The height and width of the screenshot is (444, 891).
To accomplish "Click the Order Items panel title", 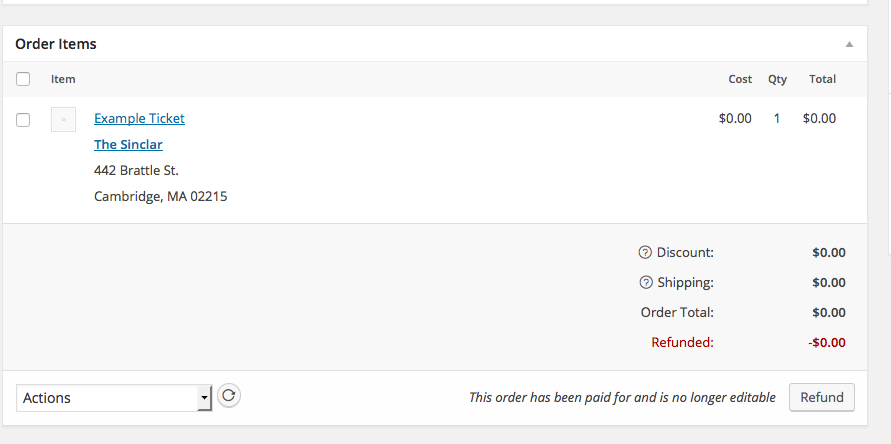I will (x=56, y=44).
